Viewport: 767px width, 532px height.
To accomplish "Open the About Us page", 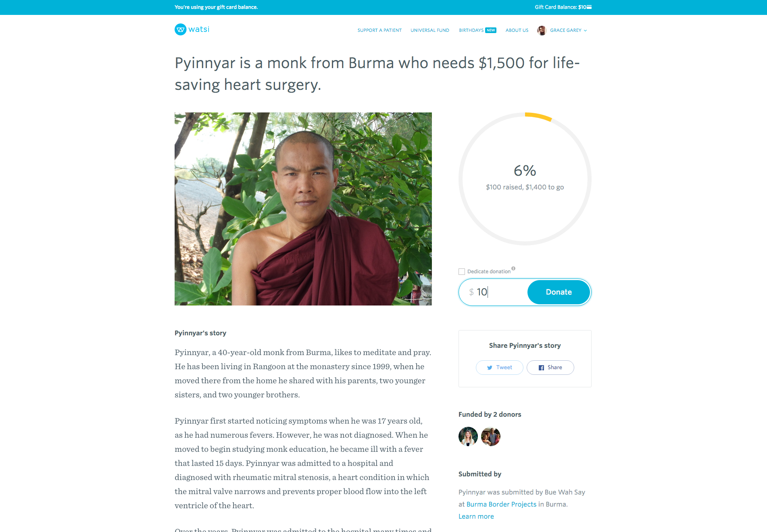I will [517, 31].
